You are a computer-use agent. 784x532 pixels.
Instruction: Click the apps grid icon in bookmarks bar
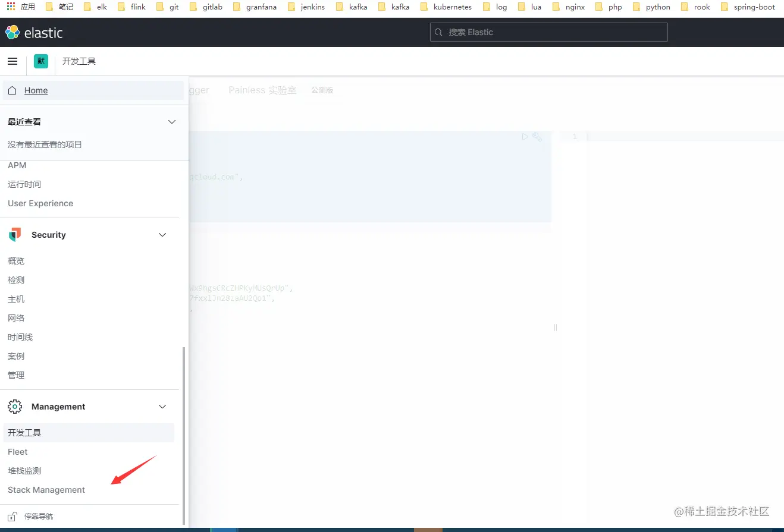[x=11, y=7]
